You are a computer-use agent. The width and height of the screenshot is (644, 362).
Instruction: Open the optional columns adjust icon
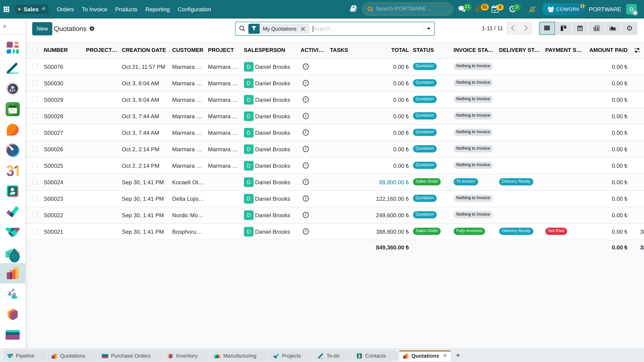click(637, 50)
